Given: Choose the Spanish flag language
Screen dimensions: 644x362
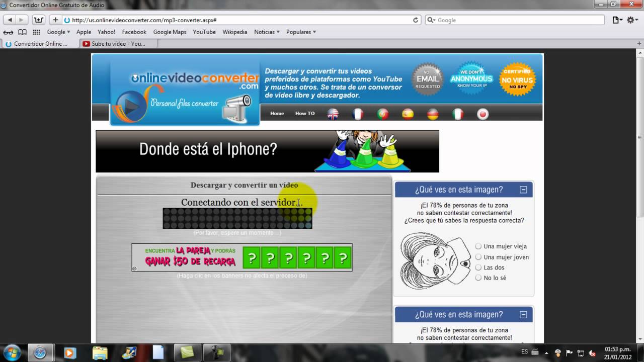Looking at the screenshot, I should click(408, 114).
